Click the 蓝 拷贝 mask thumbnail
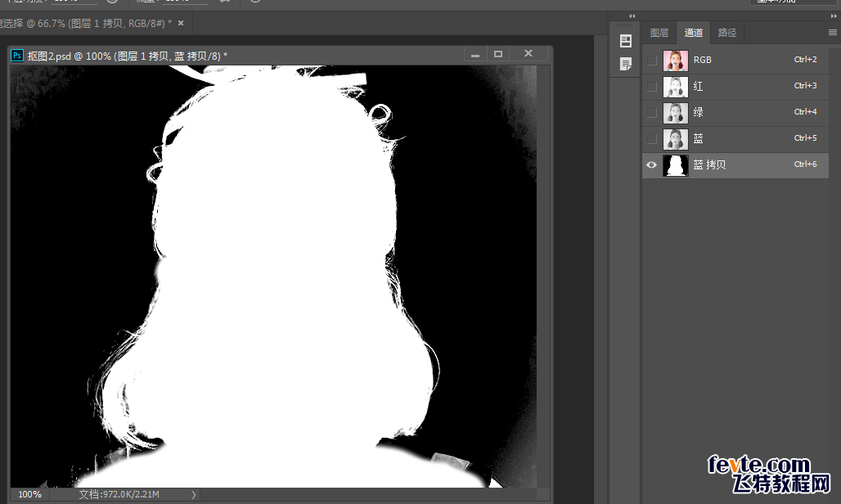841x504 pixels. tap(675, 165)
